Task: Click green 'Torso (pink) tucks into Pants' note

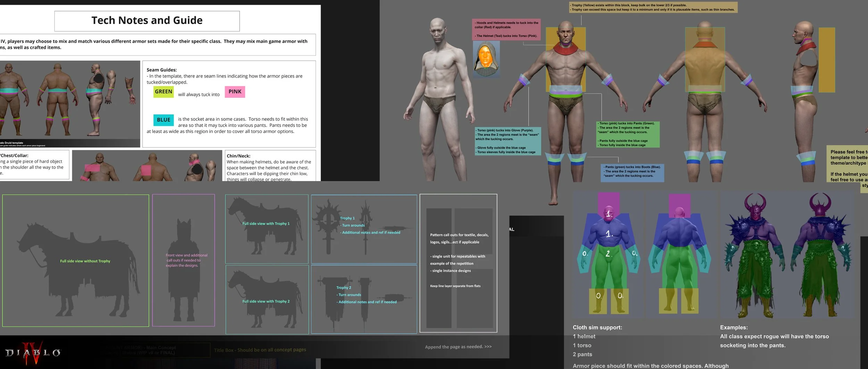Action: click(628, 134)
